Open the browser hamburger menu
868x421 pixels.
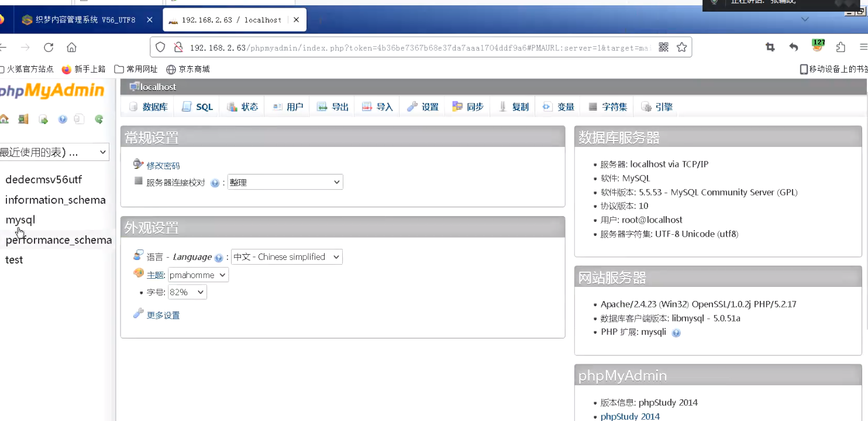pos(863,47)
